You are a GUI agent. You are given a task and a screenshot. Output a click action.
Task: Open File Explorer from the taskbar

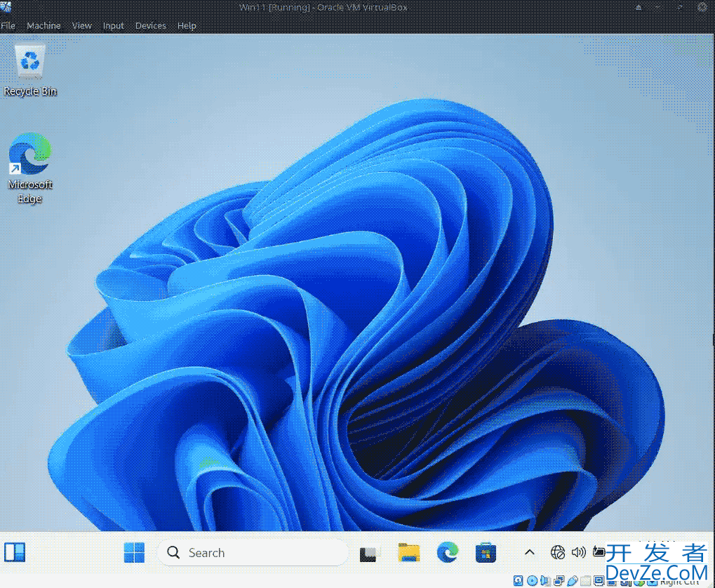coord(408,552)
